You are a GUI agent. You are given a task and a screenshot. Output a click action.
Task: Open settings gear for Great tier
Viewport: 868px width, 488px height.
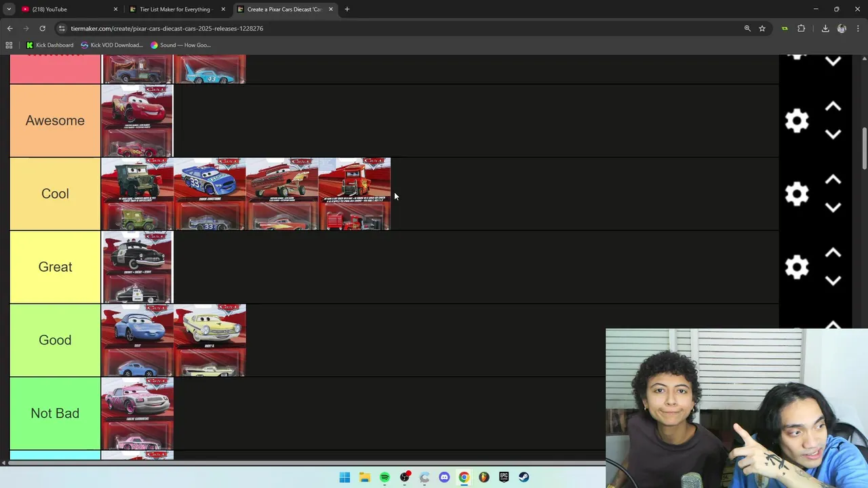pyautogui.click(x=797, y=267)
